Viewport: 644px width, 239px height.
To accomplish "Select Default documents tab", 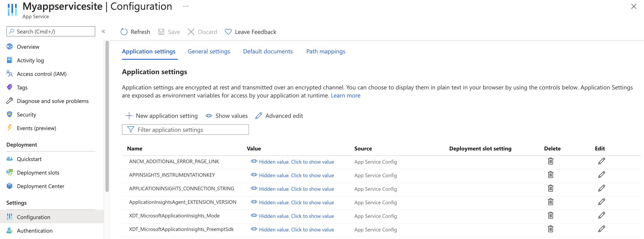I will click(268, 51).
